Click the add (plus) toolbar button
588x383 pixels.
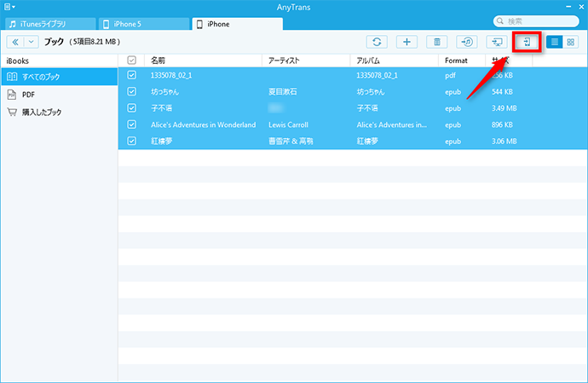406,42
